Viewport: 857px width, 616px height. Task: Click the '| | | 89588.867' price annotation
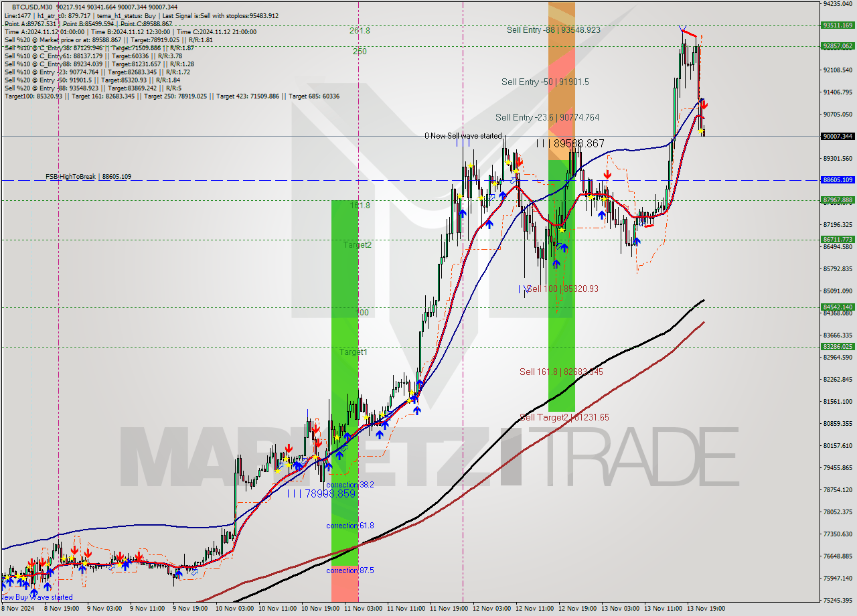(570, 143)
